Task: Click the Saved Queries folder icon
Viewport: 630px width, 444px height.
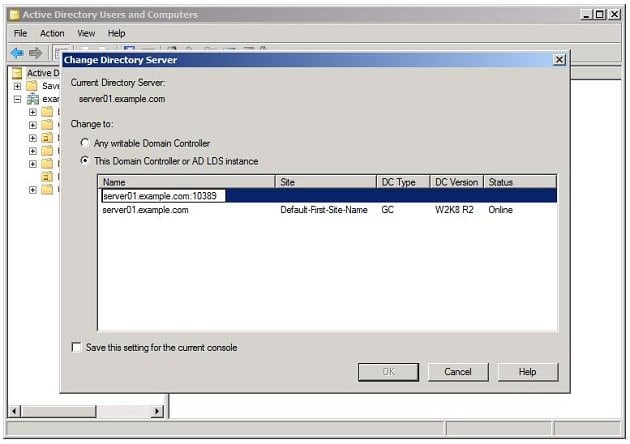Action: tap(32, 86)
